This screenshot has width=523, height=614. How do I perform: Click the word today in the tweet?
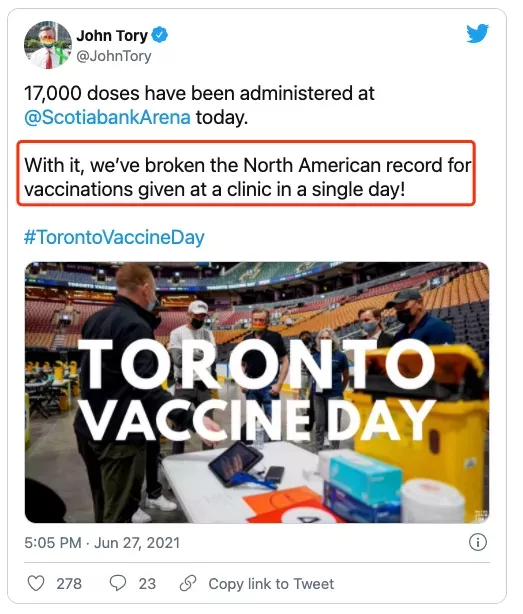pyautogui.click(x=222, y=117)
